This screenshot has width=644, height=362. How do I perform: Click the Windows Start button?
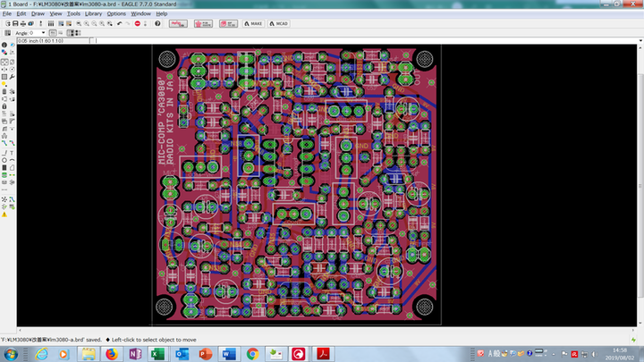11,354
